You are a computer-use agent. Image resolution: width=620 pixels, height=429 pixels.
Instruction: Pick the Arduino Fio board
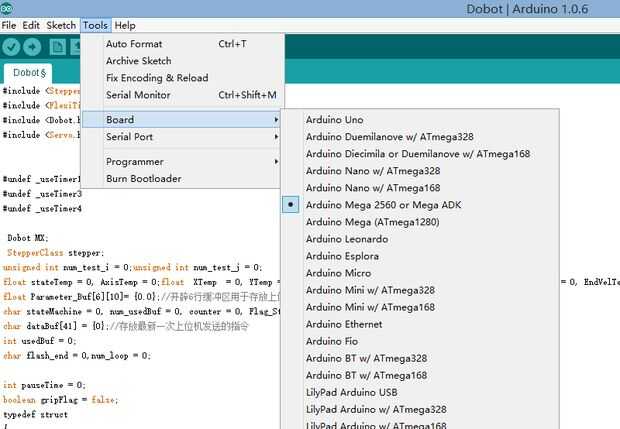pyautogui.click(x=420, y=341)
